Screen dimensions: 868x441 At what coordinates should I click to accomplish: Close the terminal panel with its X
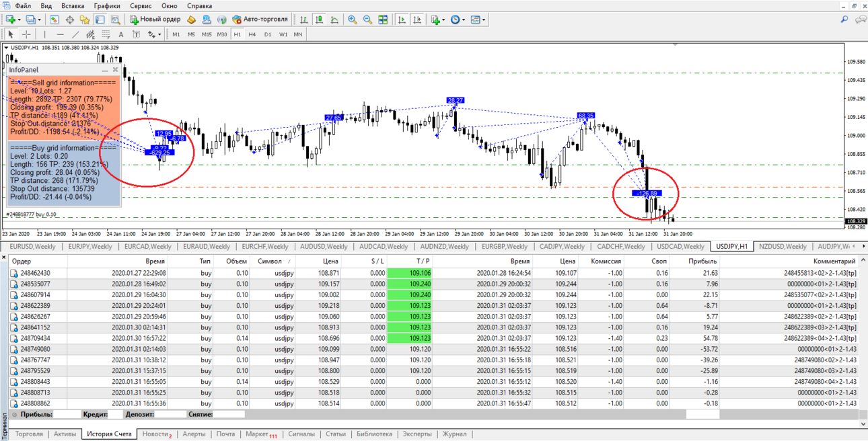tap(4, 257)
